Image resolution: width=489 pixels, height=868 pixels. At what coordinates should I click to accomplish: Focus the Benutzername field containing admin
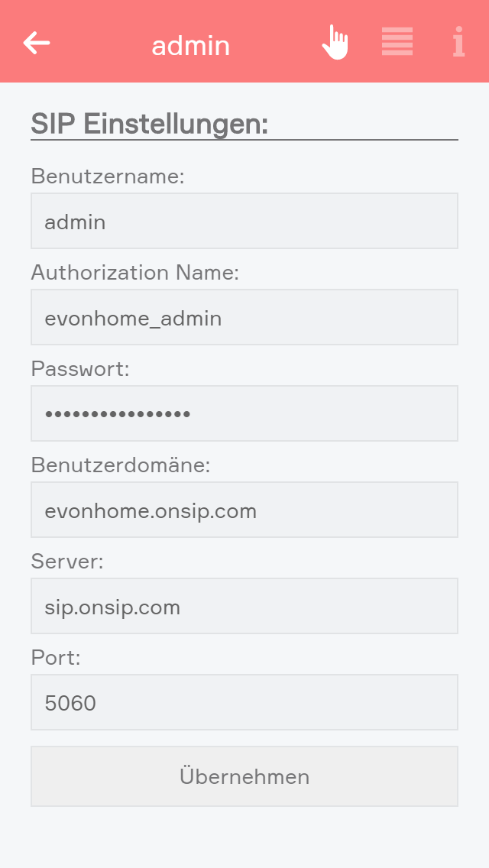coord(244,221)
